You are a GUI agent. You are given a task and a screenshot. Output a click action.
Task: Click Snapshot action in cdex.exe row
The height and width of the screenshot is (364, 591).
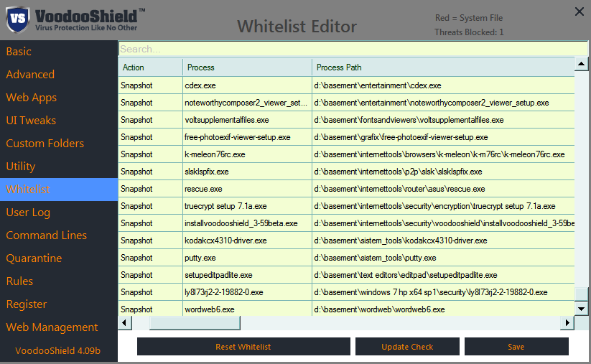150,85
